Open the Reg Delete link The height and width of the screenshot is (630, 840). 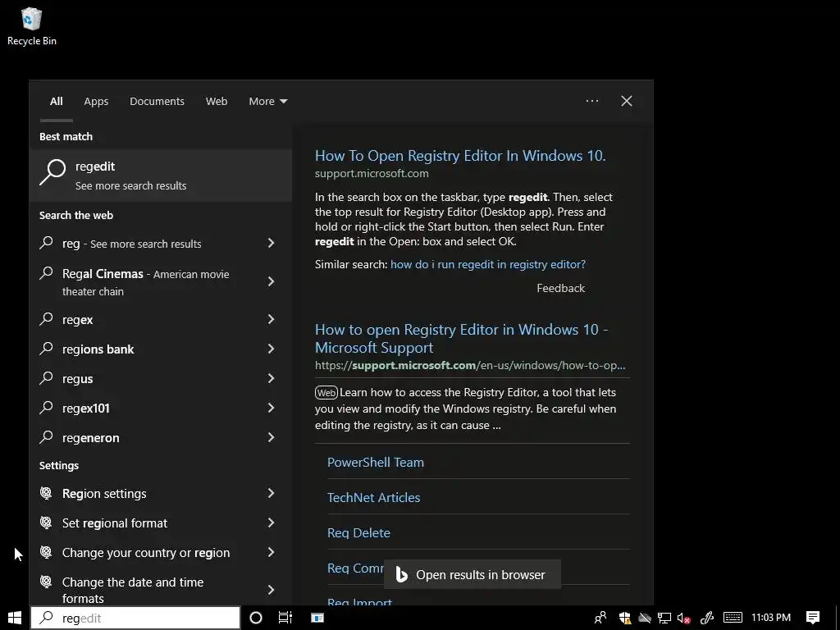(x=358, y=533)
